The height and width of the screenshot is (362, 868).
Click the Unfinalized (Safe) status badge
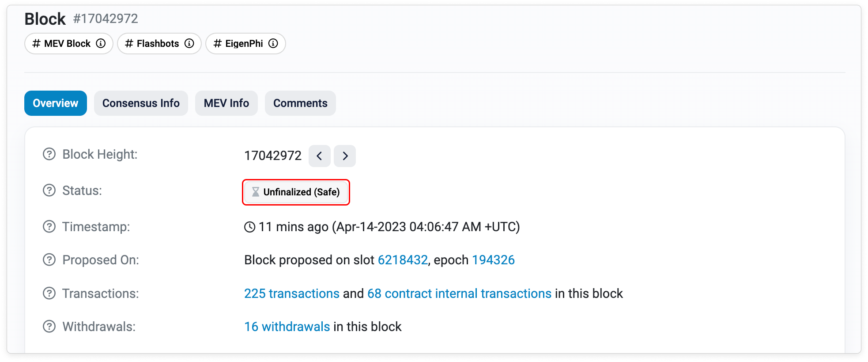coord(296,192)
